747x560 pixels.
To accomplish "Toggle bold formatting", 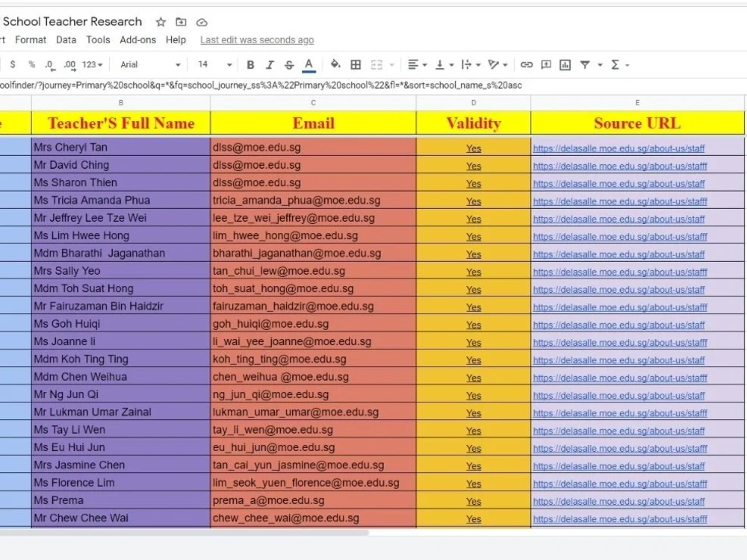I will pos(250,65).
